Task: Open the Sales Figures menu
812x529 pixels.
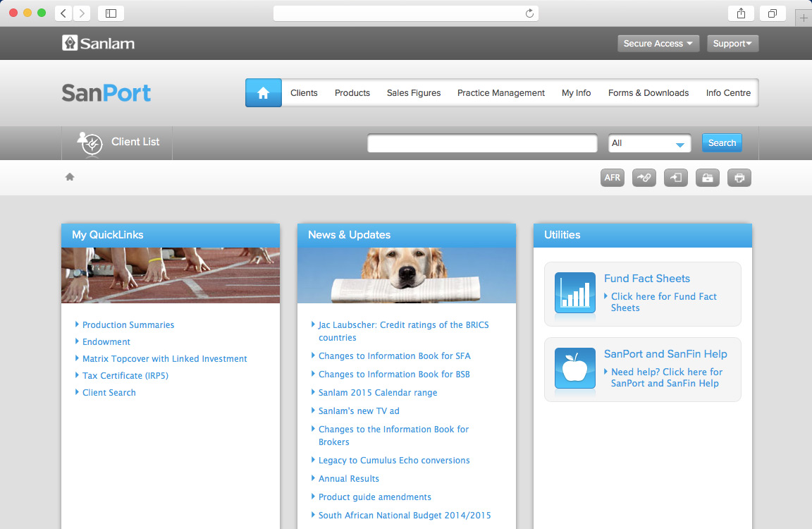Action: [x=414, y=93]
